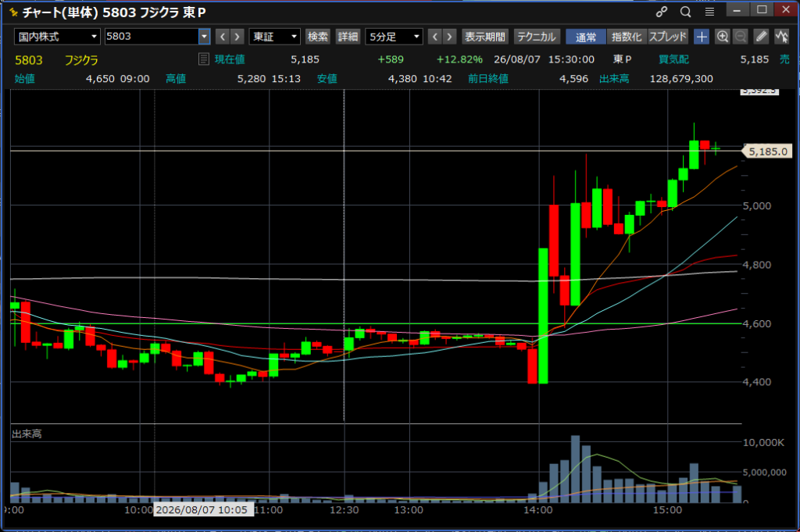Select the pencil drawing tool icon
Image resolution: width=800 pixels, height=532 pixels.
pos(761,37)
